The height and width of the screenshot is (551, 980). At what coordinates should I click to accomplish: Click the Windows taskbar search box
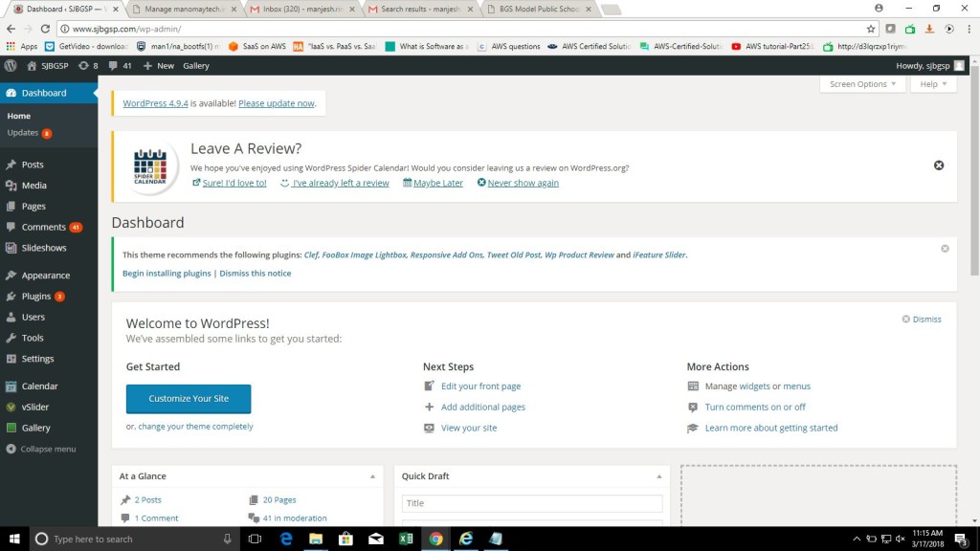[134, 539]
